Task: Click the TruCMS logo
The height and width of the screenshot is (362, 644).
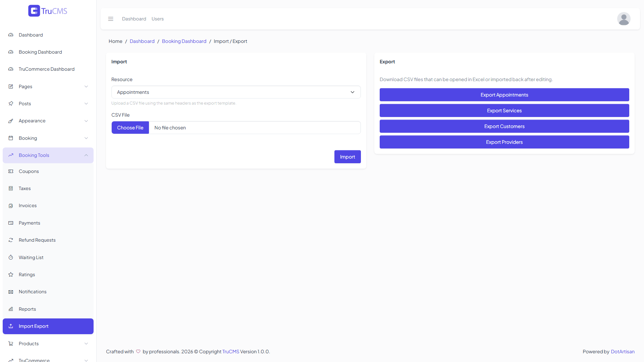Action: [x=48, y=11]
